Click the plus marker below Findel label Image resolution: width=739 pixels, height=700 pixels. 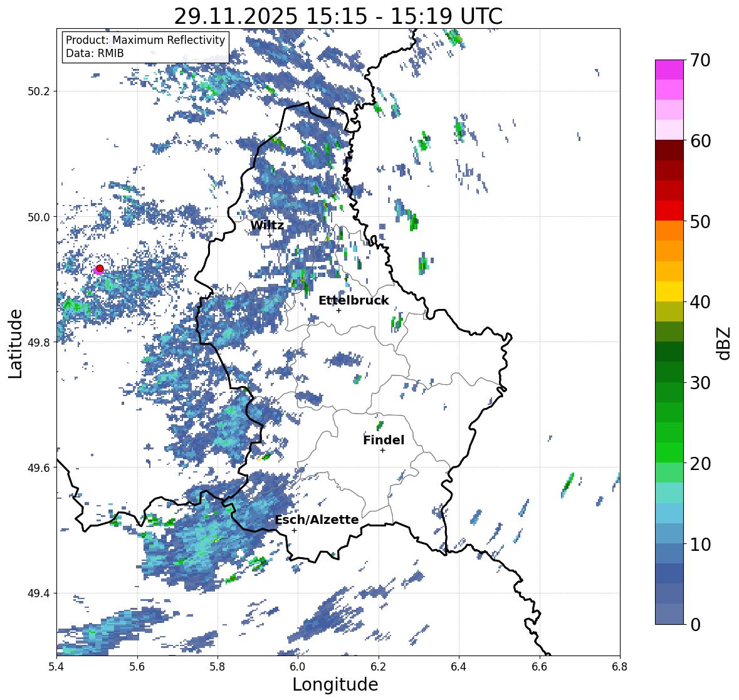click(383, 451)
